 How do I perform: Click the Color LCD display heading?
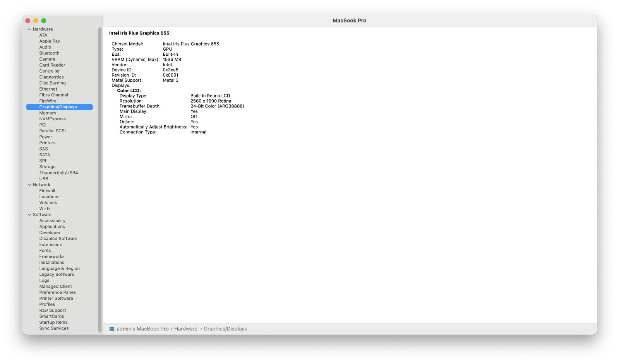[129, 91]
